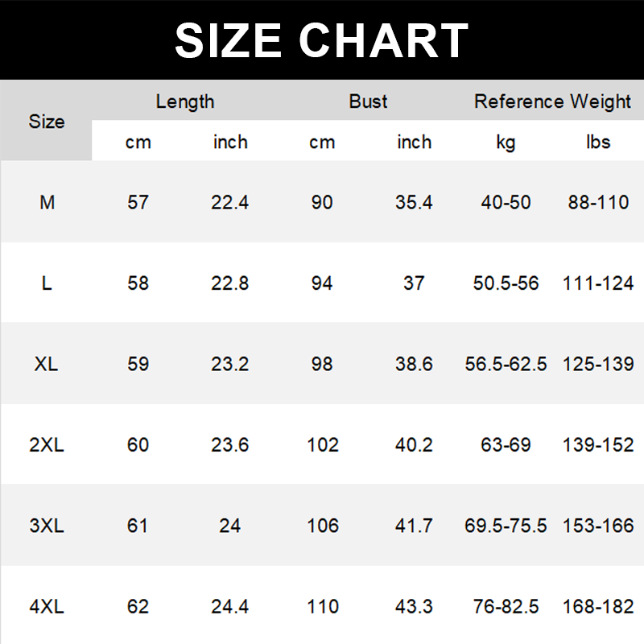Select the kg unit subheader
Screen dimensions: 644x644
pyautogui.click(x=506, y=142)
